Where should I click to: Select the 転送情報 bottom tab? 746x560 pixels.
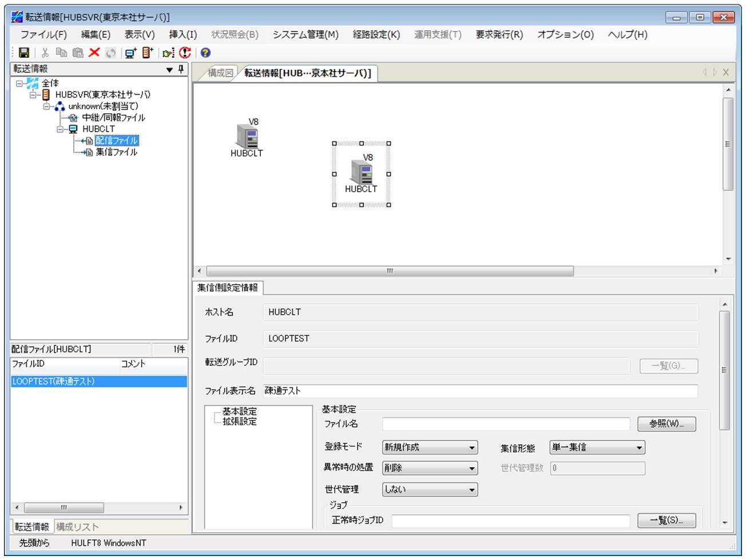tap(31, 527)
